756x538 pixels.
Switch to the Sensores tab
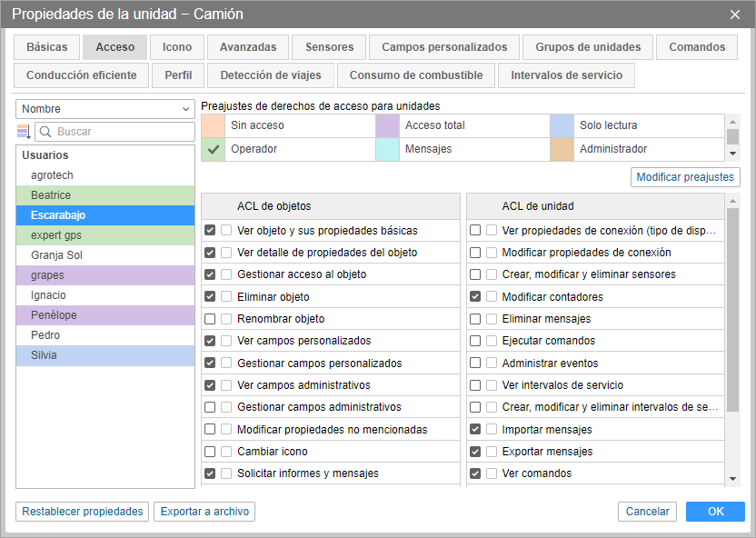click(x=329, y=47)
